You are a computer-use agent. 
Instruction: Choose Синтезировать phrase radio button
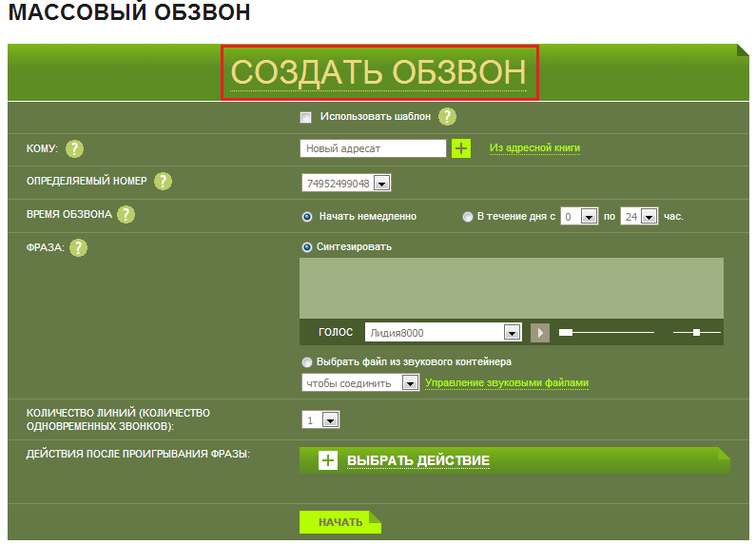[x=307, y=247]
